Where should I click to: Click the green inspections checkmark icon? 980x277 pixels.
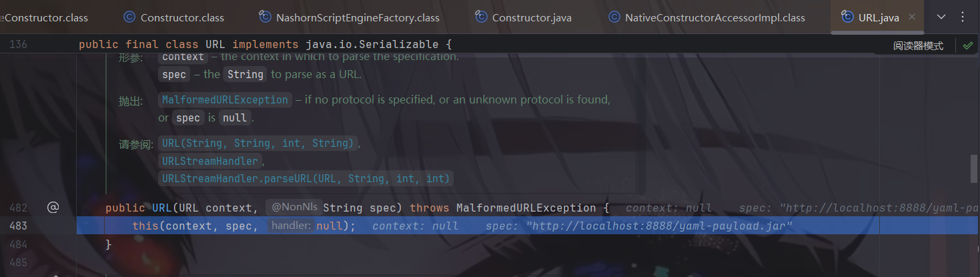(967, 45)
